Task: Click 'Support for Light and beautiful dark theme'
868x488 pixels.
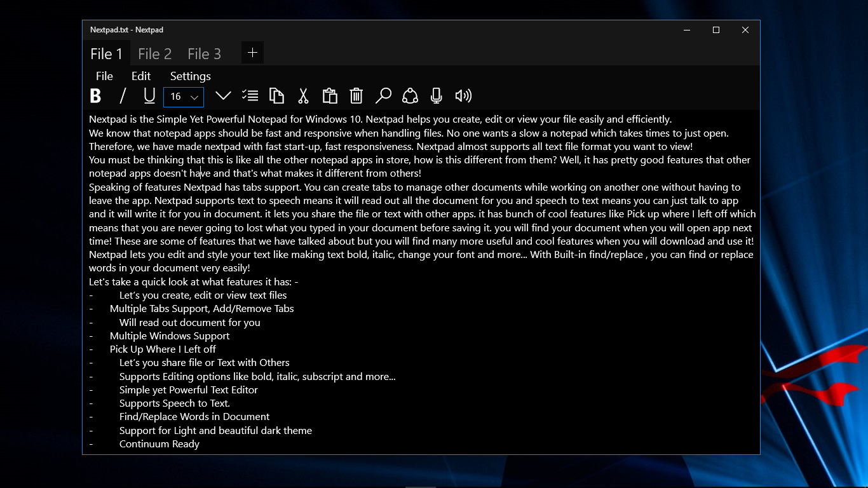Action: (215, 430)
